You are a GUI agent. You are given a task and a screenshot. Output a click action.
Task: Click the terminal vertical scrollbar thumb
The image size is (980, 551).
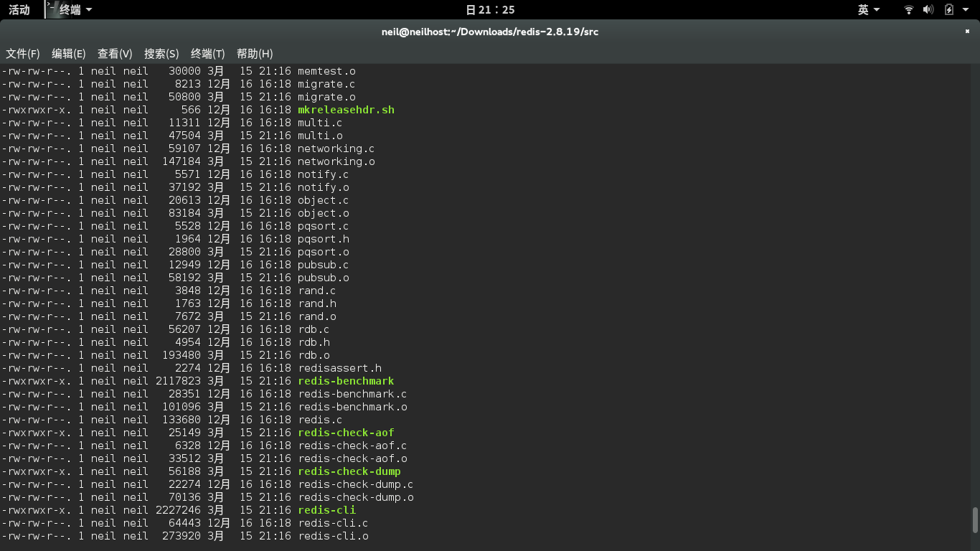pos(975,520)
